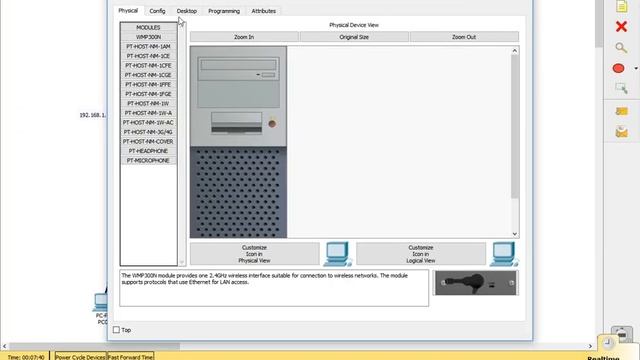Click the workspace horizontal scroll right arrow
Screen dimensions: 640x360
click(x=590, y=346)
